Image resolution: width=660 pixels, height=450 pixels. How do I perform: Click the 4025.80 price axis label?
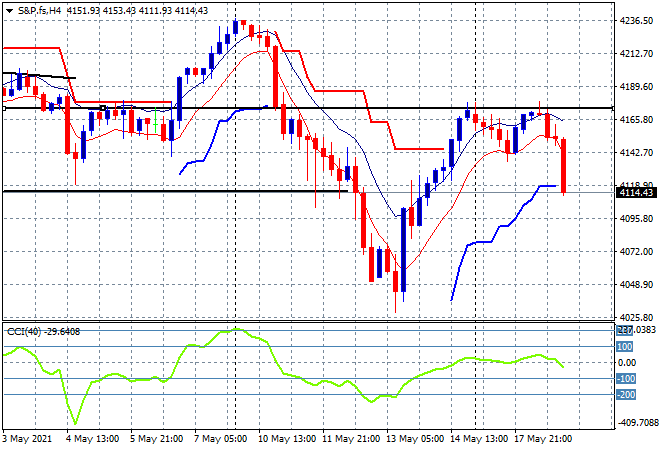click(635, 317)
